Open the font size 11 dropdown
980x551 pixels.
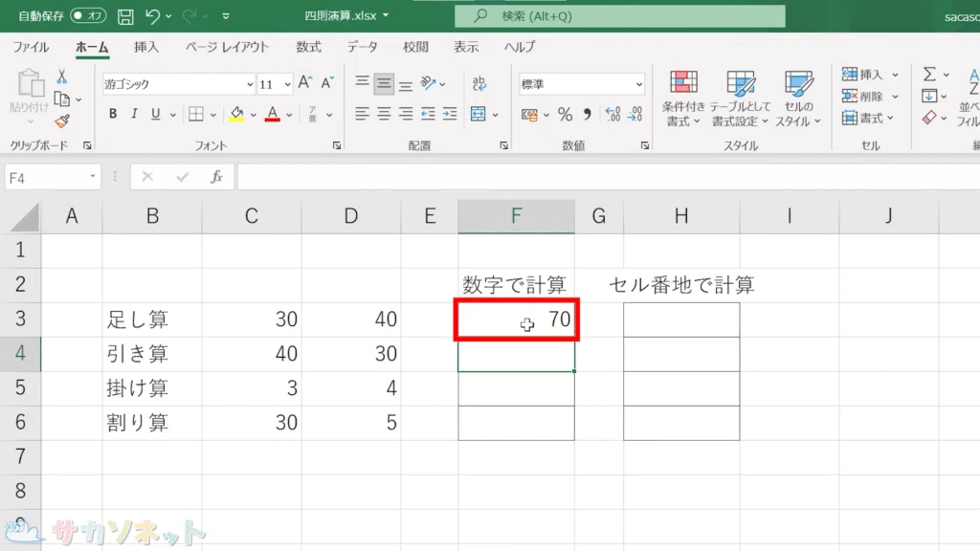tap(287, 84)
